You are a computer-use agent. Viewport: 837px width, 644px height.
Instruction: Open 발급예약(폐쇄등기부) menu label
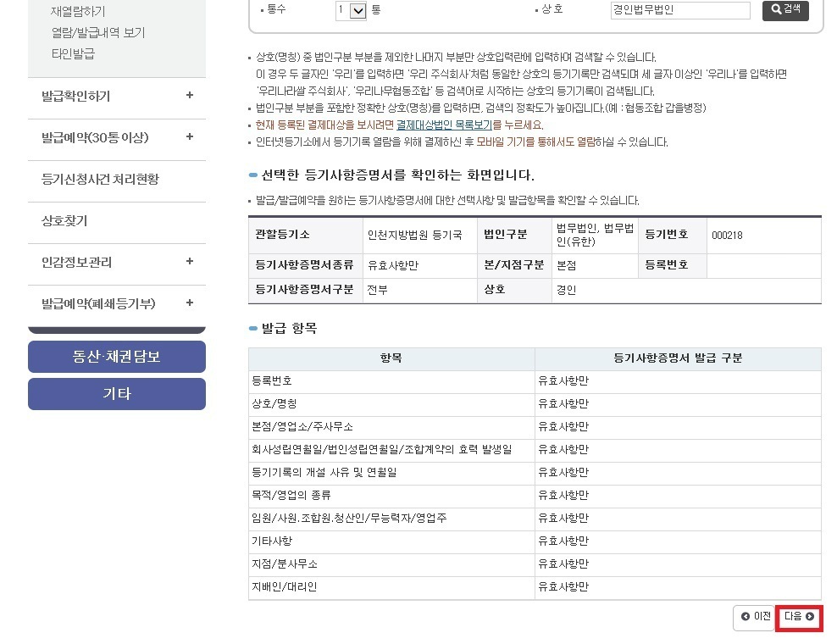tap(98, 304)
